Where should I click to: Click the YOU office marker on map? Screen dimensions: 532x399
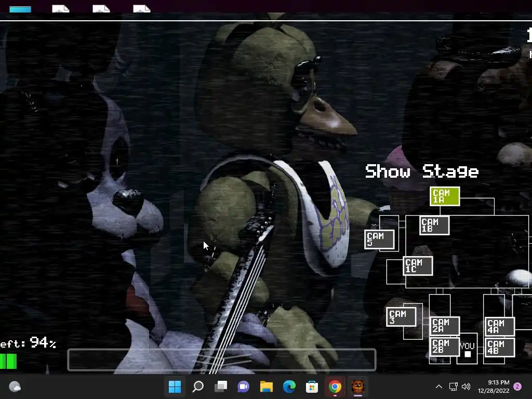point(467,350)
